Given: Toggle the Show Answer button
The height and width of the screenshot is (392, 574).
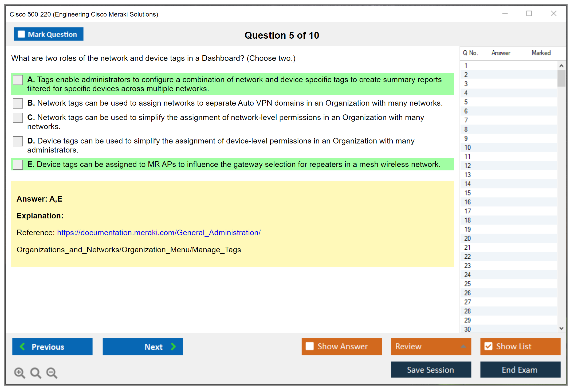Looking at the screenshot, I should [341, 346].
